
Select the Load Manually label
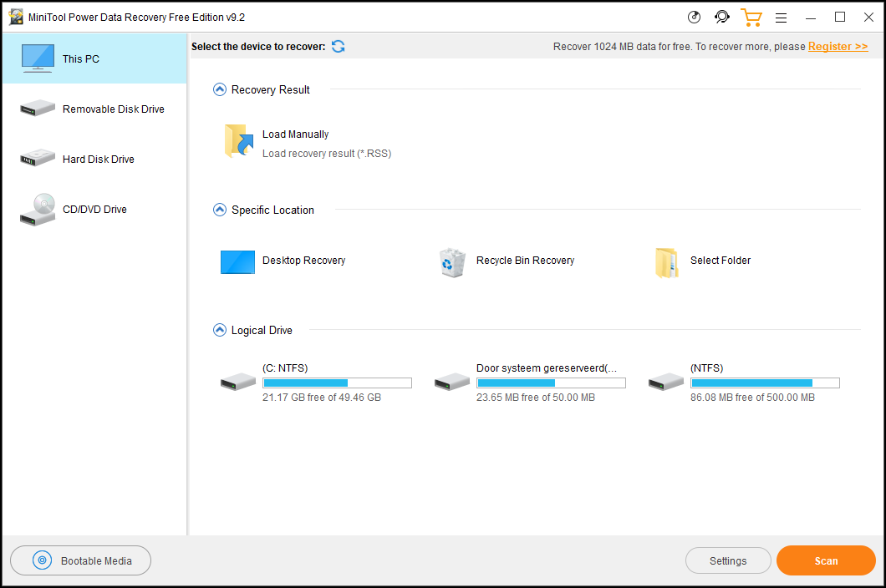[296, 134]
